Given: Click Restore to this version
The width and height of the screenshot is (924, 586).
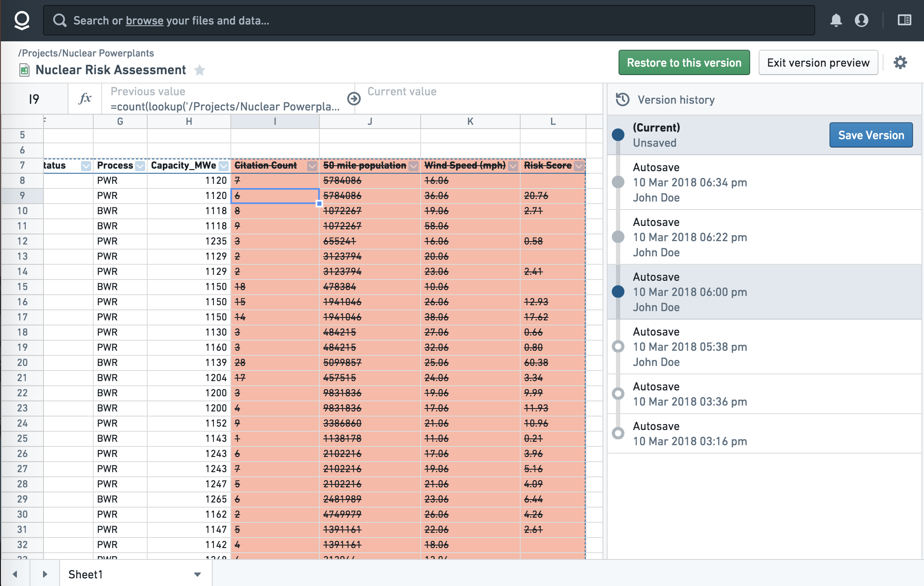Looking at the screenshot, I should [684, 62].
